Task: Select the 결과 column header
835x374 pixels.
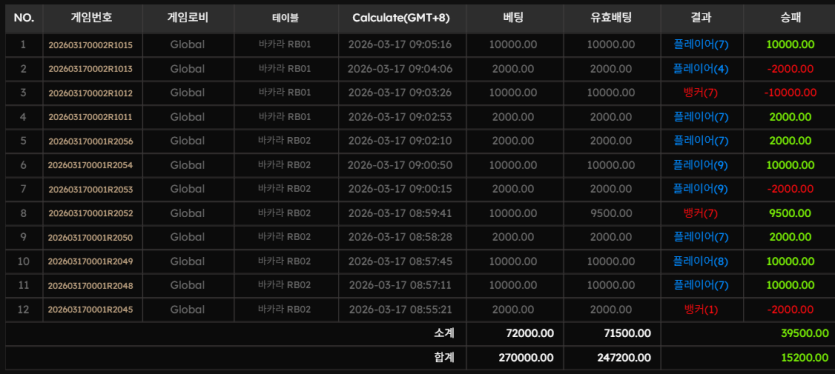Action: point(701,18)
